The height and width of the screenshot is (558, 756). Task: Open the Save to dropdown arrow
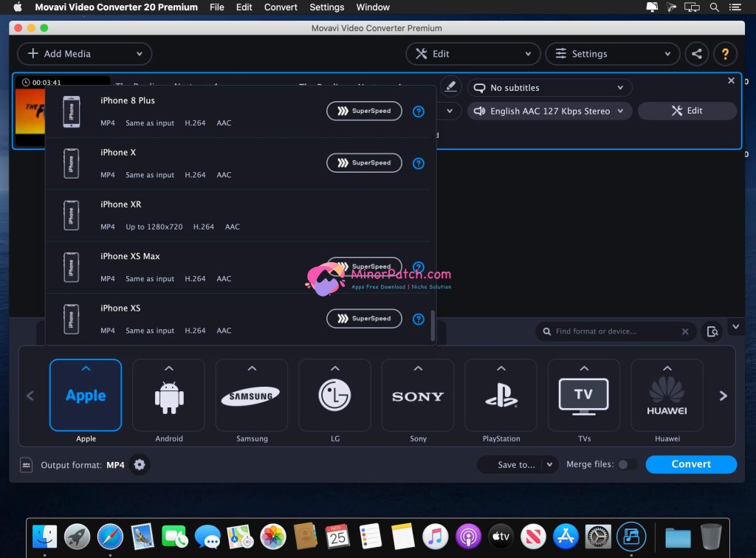point(549,464)
